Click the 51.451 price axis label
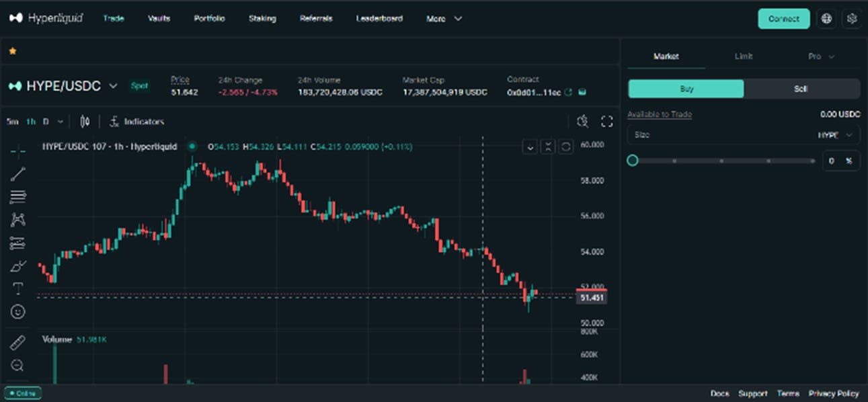Viewport: 868px width, 402px height. [x=592, y=298]
